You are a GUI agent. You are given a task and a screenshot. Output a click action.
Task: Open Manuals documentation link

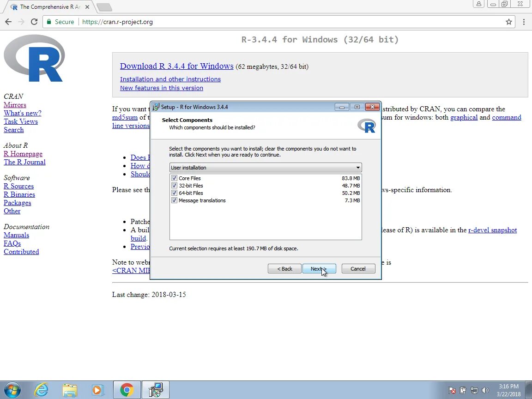coord(16,235)
